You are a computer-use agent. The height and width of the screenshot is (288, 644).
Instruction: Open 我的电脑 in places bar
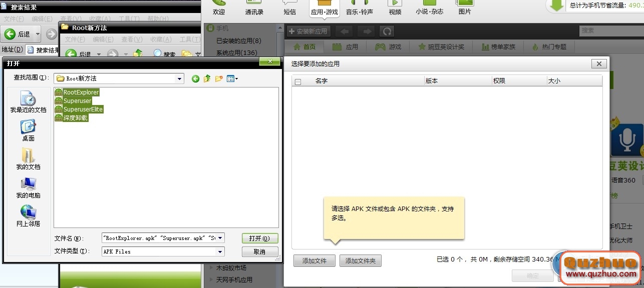tap(28, 187)
